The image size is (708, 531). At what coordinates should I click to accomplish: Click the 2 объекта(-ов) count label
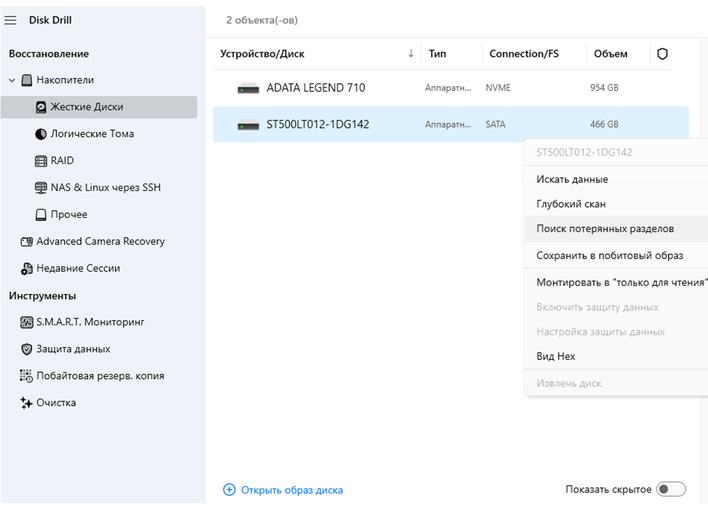pos(262,20)
